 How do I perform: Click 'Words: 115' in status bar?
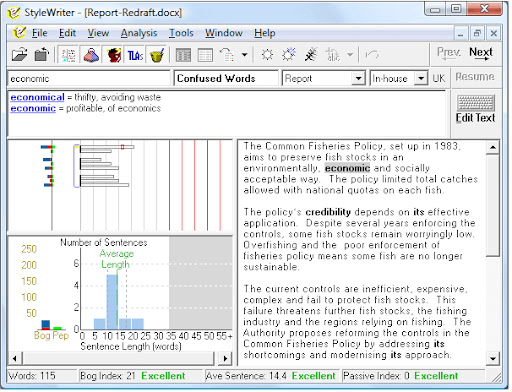click(32, 376)
